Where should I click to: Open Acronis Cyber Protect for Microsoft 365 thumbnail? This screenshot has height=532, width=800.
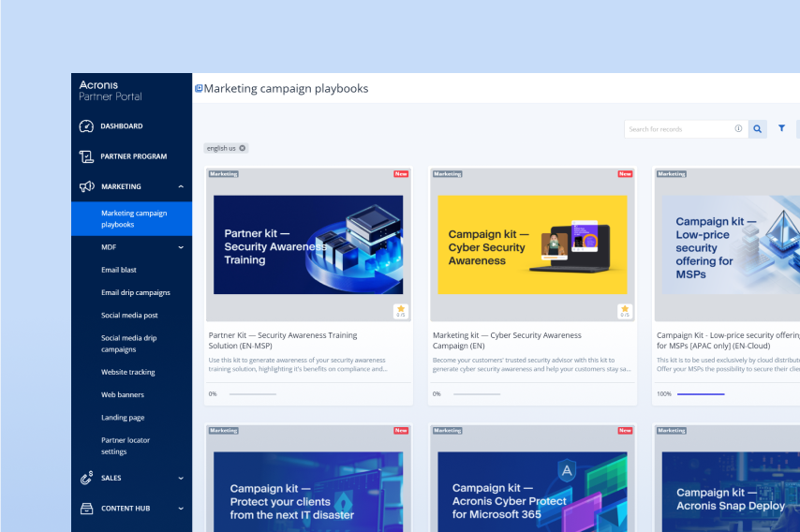(532, 492)
